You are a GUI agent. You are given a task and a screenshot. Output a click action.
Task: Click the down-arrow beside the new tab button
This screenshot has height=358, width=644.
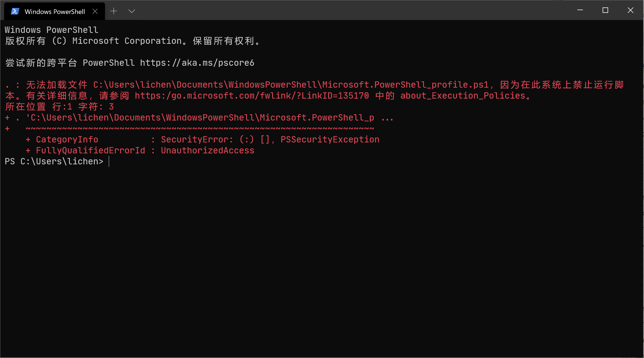132,11
